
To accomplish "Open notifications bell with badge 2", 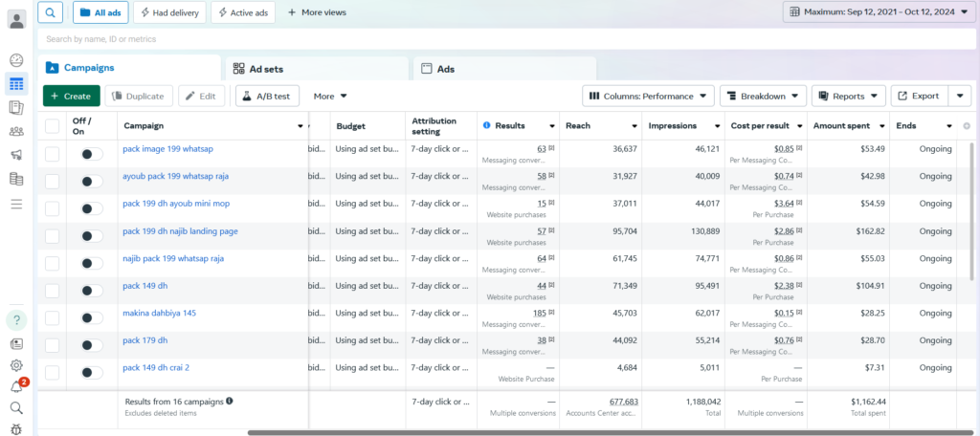I will click(17, 386).
